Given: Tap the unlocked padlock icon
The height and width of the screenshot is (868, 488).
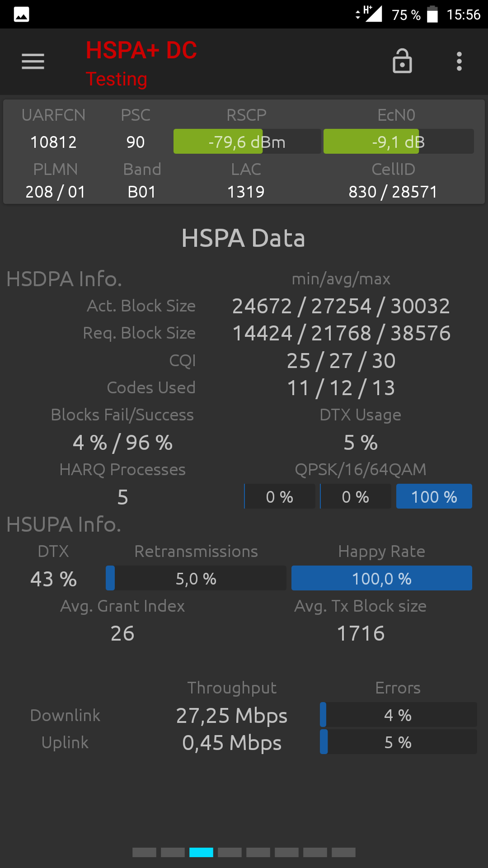Looking at the screenshot, I should pos(402,61).
